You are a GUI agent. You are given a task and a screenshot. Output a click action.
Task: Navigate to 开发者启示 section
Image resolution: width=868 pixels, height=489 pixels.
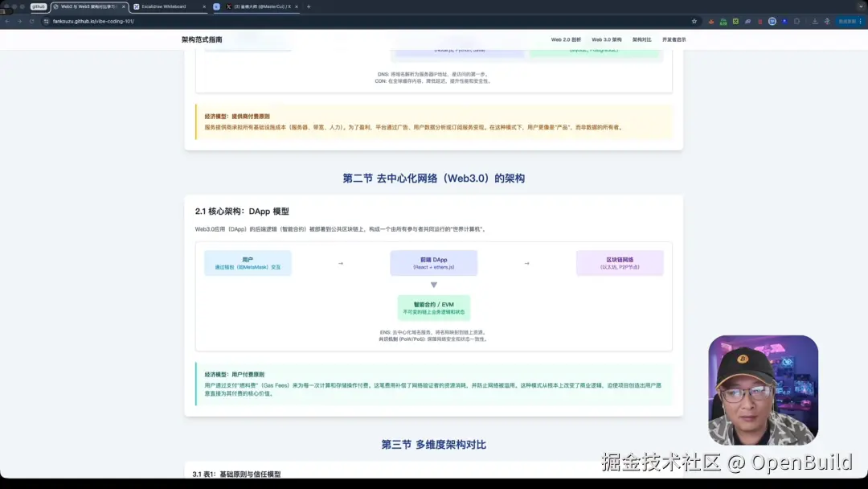tap(674, 39)
